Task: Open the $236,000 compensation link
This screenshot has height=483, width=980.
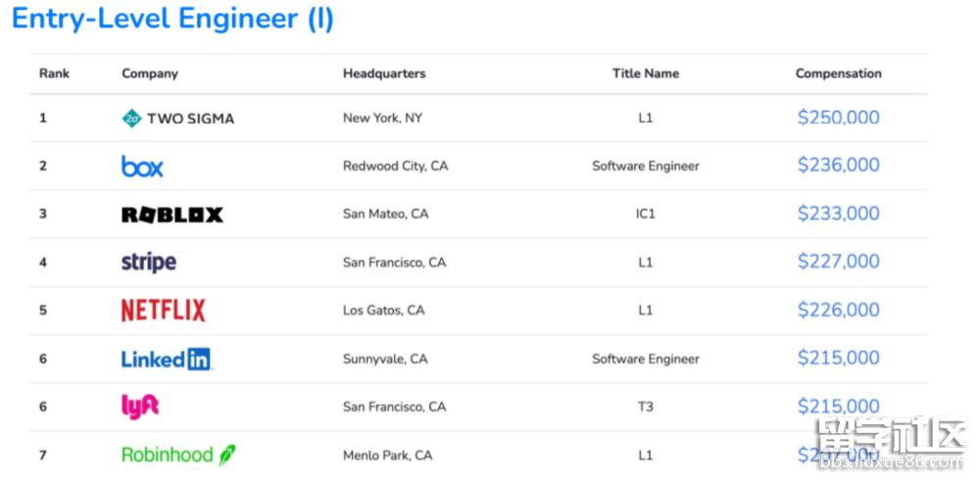Action: (x=838, y=166)
